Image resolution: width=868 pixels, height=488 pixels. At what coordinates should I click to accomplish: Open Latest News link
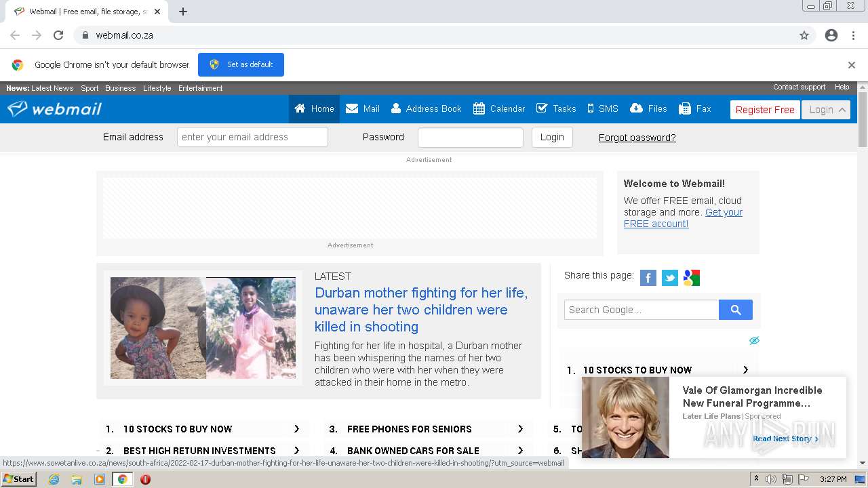[52, 88]
